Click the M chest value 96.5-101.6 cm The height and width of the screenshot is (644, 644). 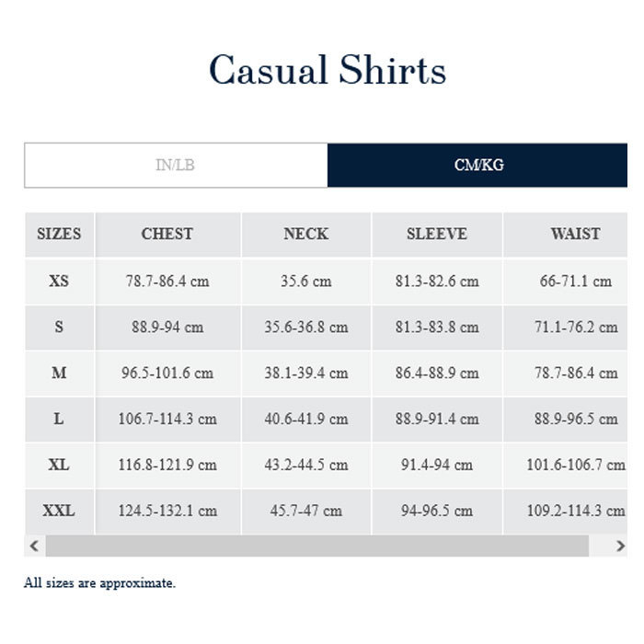point(167,373)
